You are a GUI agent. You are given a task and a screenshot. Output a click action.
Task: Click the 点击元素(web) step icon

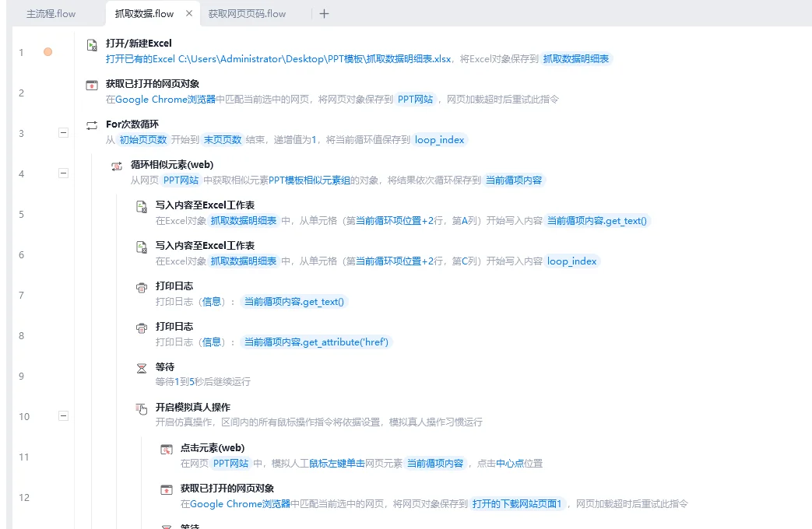click(x=167, y=447)
